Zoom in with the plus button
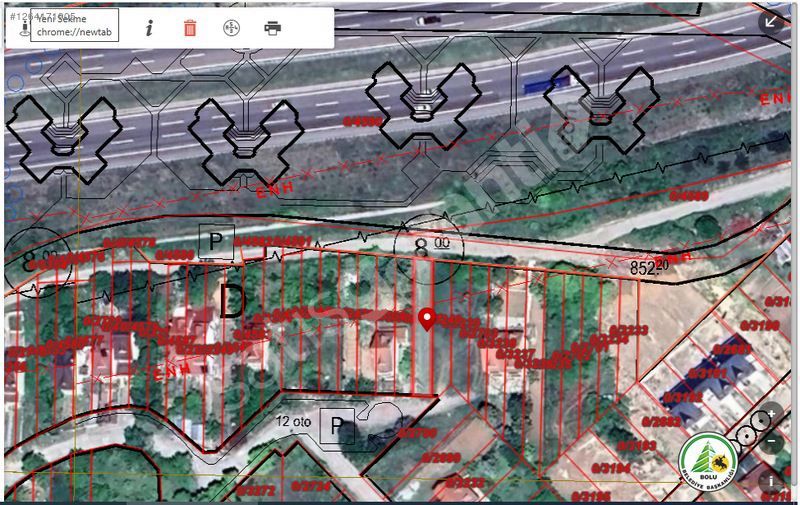This screenshot has width=800, height=505. click(x=771, y=414)
